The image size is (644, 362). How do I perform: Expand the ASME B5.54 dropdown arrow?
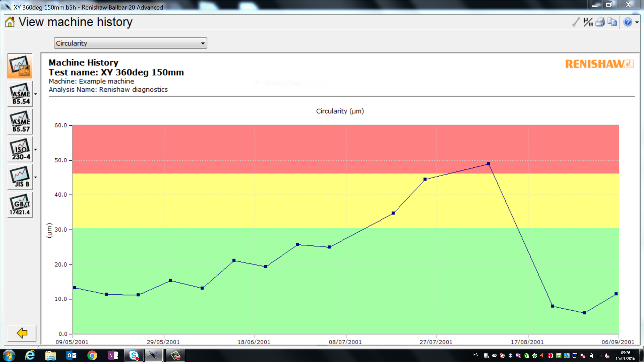[x=36, y=94]
